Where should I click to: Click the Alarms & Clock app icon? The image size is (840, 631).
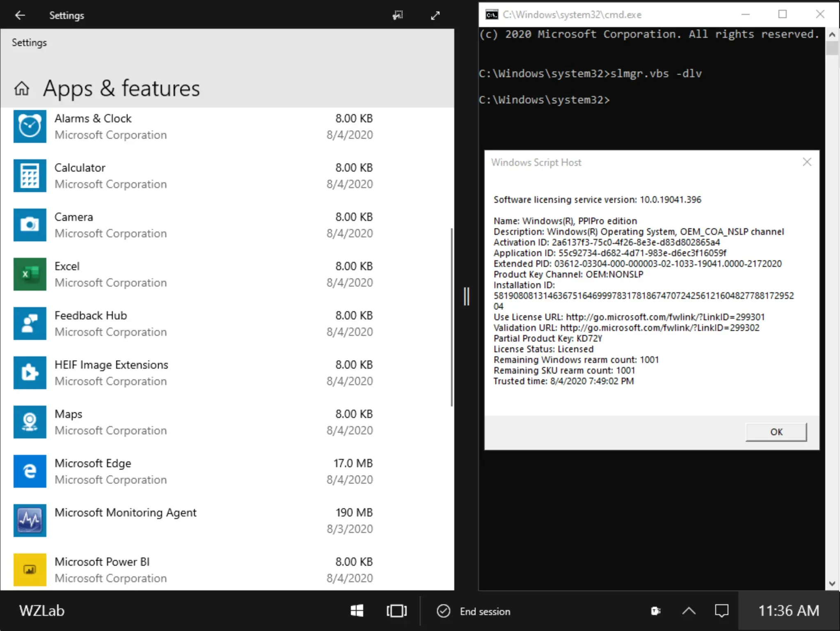(x=30, y=126)
